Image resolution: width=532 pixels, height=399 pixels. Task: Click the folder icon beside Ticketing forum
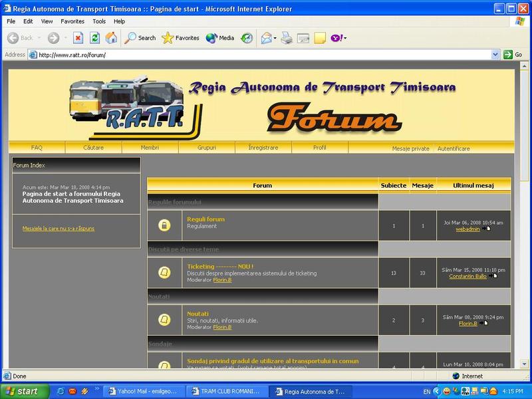(164, 273)
